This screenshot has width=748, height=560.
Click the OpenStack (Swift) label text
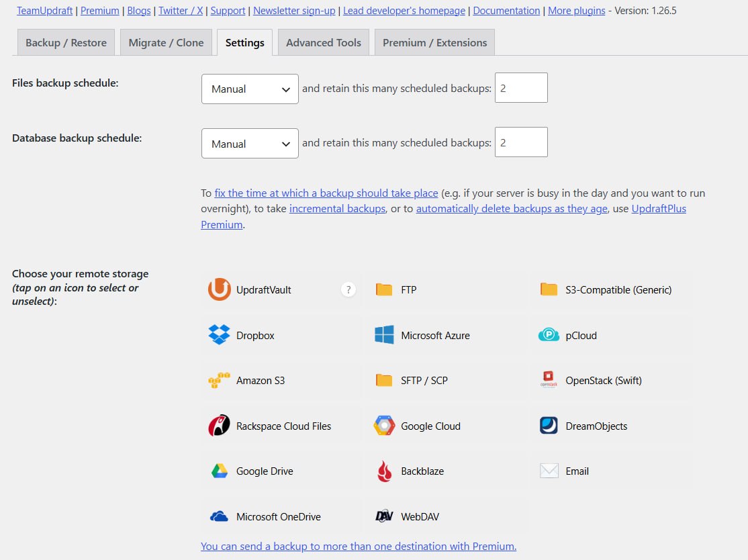[604, 381]
